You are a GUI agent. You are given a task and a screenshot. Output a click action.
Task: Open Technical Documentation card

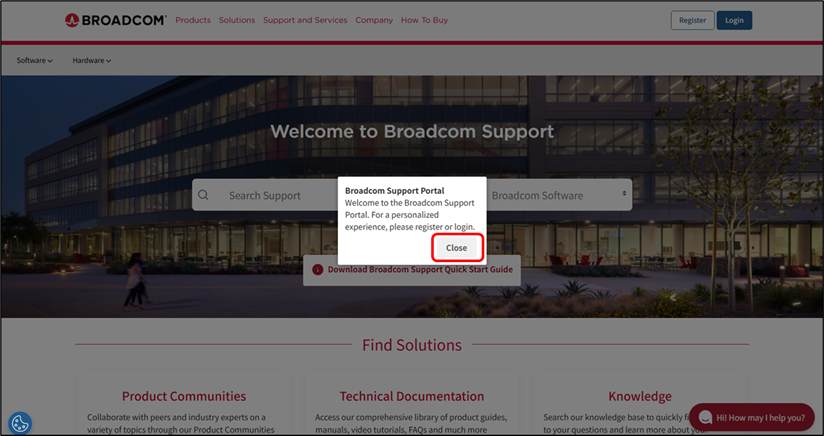coord(411,404)
